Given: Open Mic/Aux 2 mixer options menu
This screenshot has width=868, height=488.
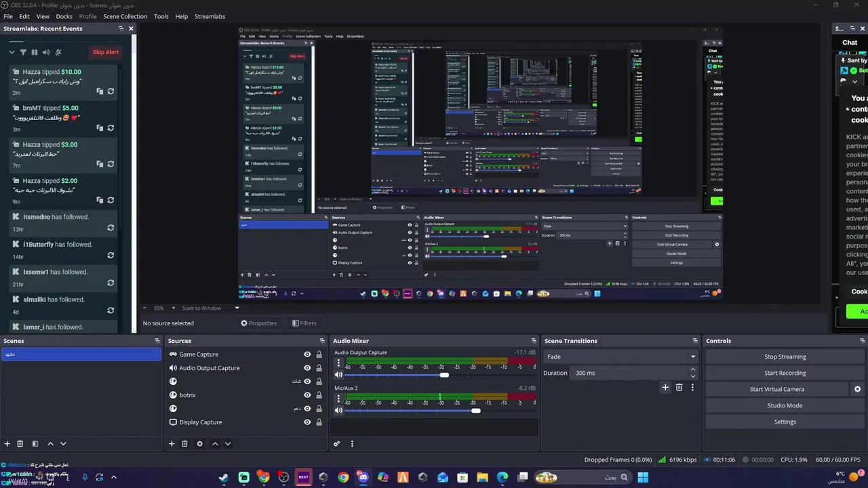Looking at the screenshot, I should click(x=338, y=399).
